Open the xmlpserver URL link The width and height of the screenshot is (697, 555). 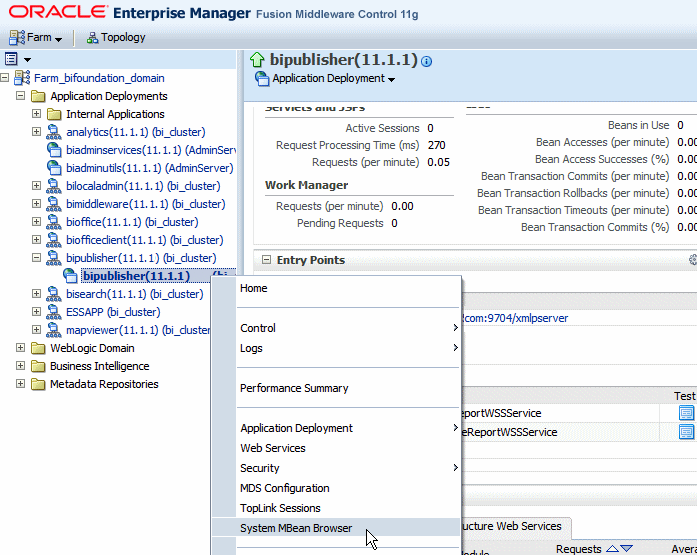pyautogui.click(x=515, y=318)
